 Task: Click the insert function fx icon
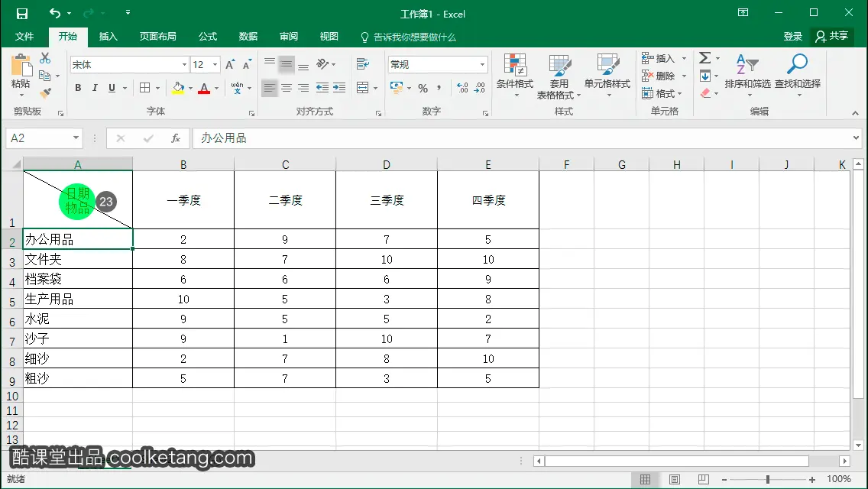click(x=176, y=138)
